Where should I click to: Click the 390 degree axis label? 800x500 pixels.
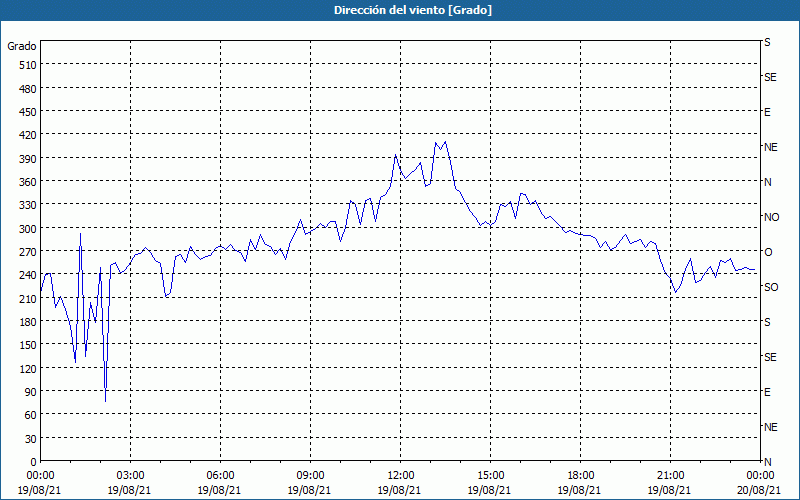(x=29, y=159)
